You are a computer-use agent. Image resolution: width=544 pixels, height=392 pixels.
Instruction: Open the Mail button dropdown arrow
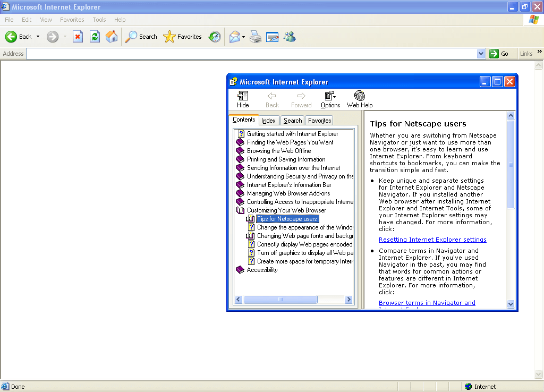pyautogui.click(x=243, y=37)
